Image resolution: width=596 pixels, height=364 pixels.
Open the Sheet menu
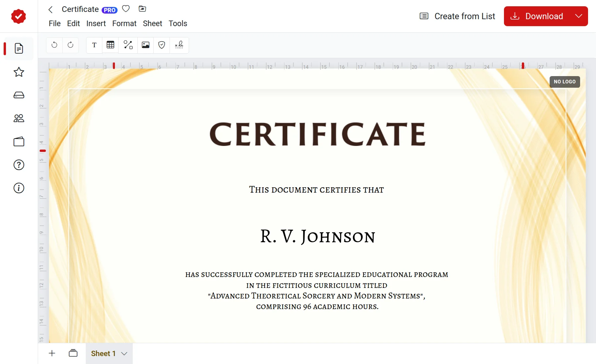153,23
